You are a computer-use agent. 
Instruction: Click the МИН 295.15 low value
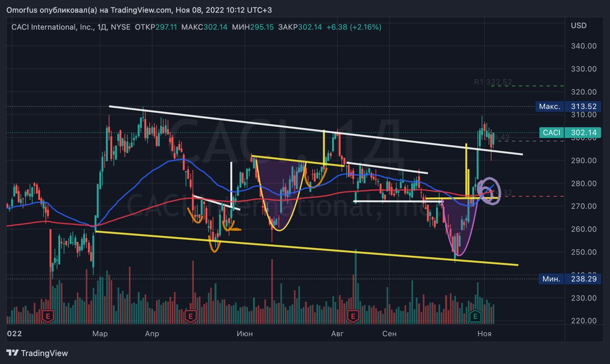pos(253,27)
